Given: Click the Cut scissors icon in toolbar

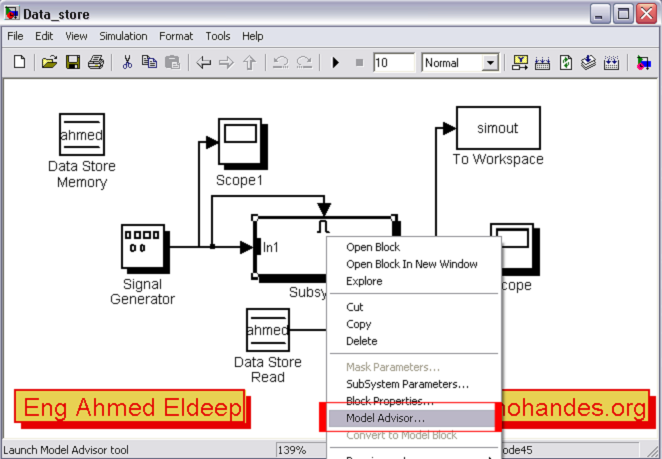Looking at the screenshot, I should 127,63.
